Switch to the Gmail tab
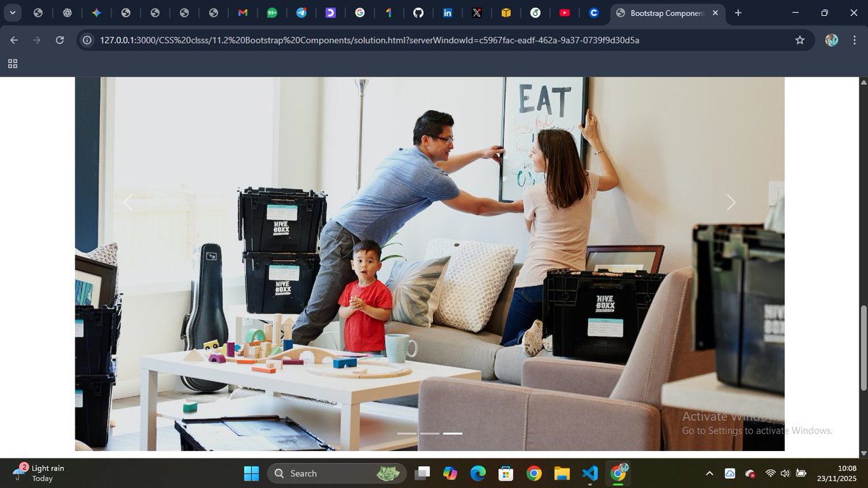Screen dimensions: 868x488 coord(243,13)
